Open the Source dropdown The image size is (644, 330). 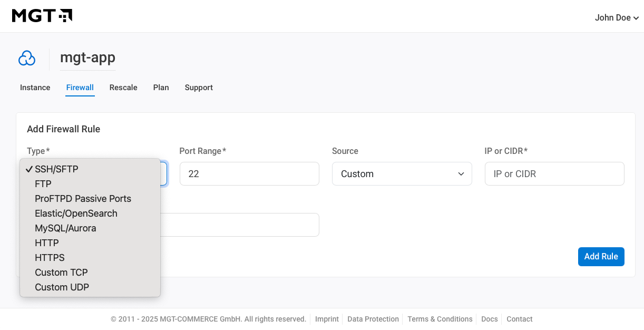[x=402, y=174]
